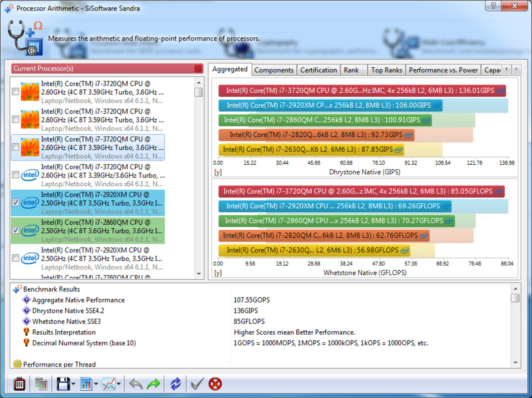The height and width of the screenshot is (398, 532).
Task: Click 'Higher Scores mean Better Performance.' text
Action: click(x=294, y=332)
